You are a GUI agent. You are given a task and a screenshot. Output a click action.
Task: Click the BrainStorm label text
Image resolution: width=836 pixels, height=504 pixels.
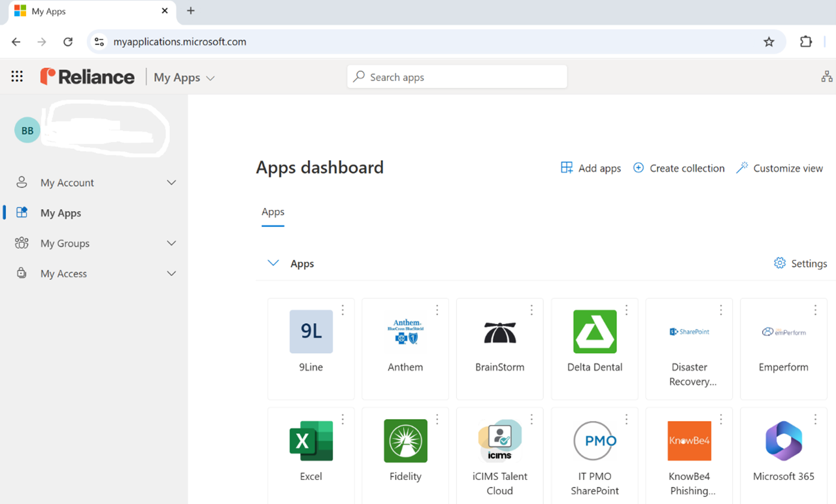tap(500, 367)
